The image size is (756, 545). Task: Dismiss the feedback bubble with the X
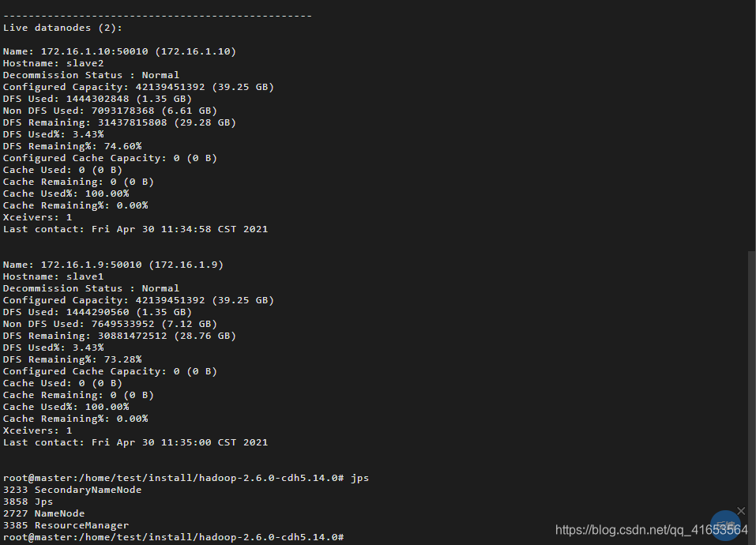(741, 511)
